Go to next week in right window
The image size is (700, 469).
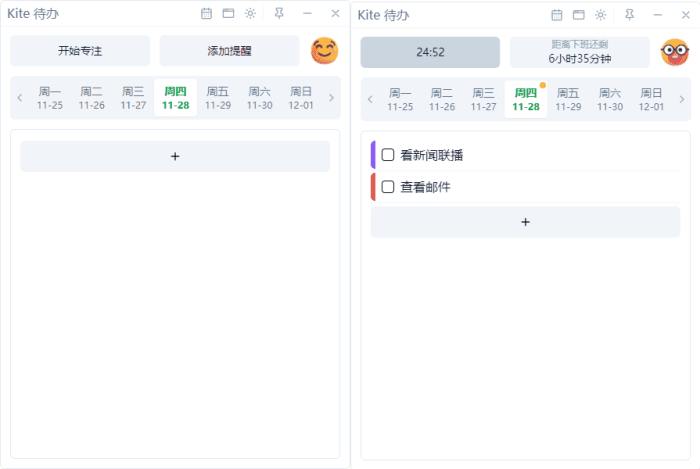(x=682, y=99)
